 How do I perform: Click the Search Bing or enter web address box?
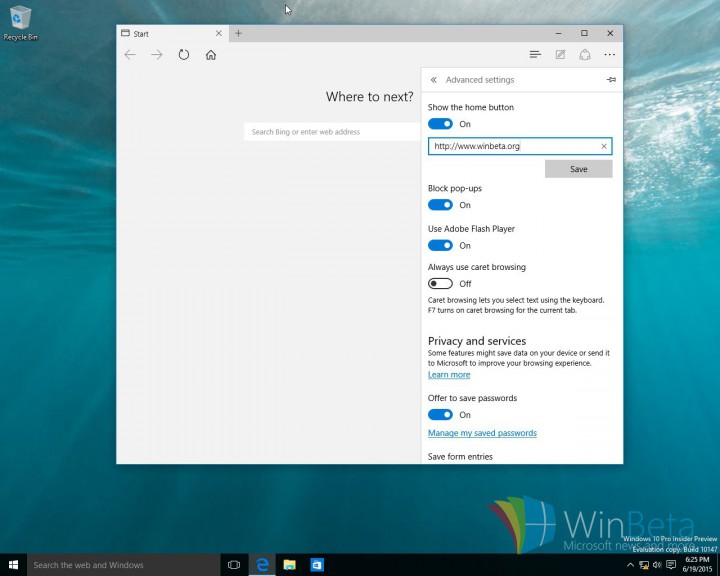[x=332, y=132]
